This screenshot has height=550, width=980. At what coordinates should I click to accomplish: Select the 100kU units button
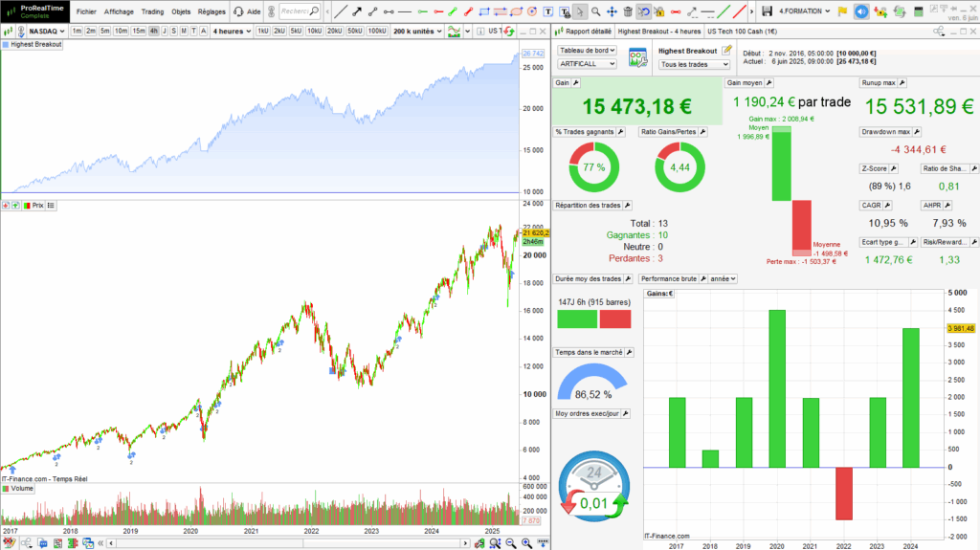click(x=377, y=32)
